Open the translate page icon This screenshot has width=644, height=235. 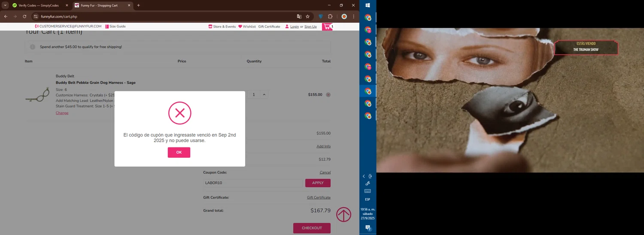point(299,17)
